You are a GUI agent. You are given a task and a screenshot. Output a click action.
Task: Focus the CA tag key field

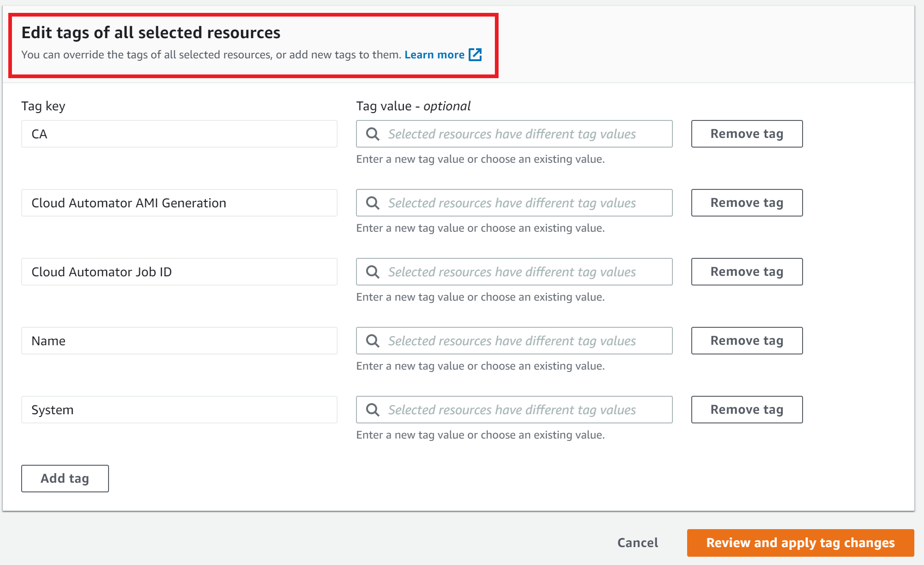pyautogui.click(x=179, y=134)
